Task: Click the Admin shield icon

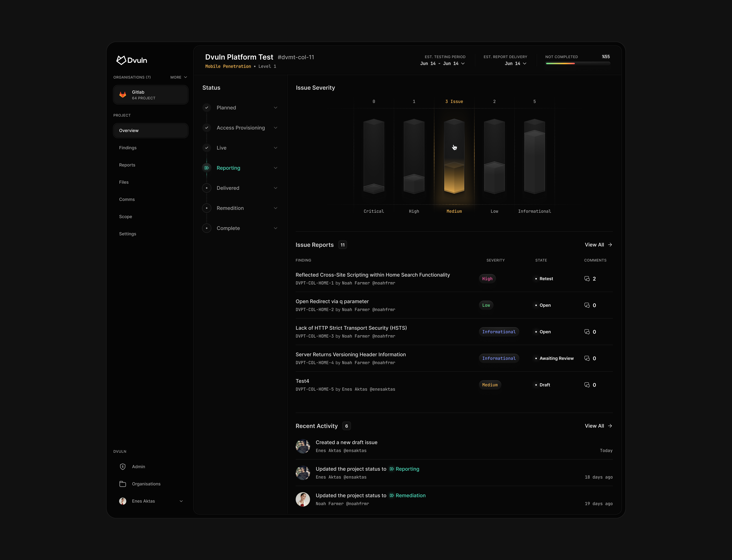Action: tap(123, 467)
